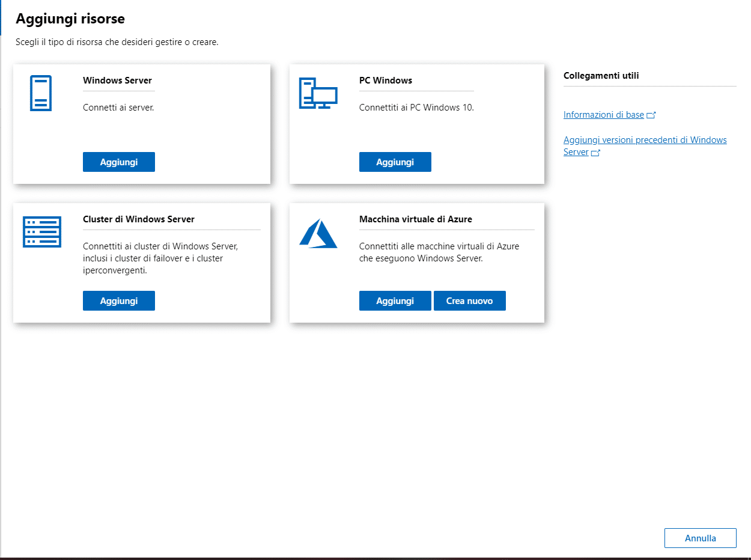
Task: Click the Azure logo icon
Action: click(x=318, y=233)
